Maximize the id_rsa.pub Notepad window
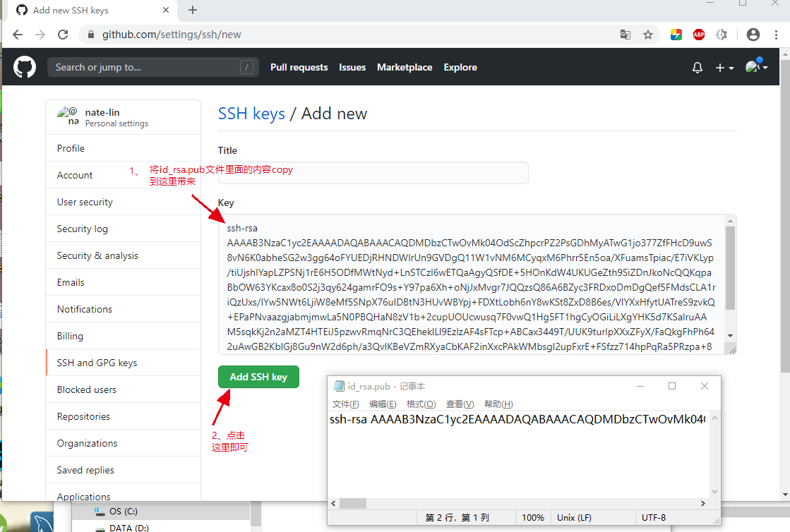Viewport: 790px width, 532px height. (672, 386)
